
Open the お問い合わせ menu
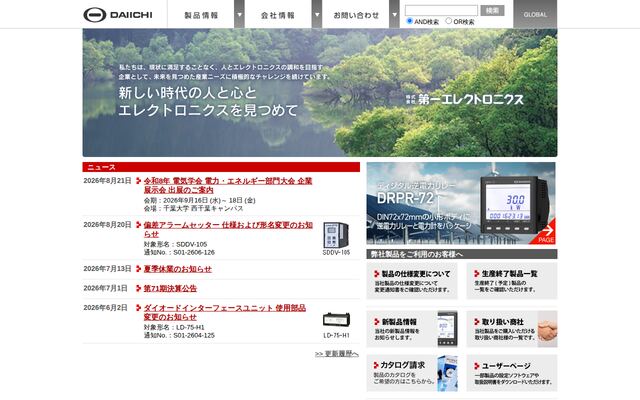356,15
